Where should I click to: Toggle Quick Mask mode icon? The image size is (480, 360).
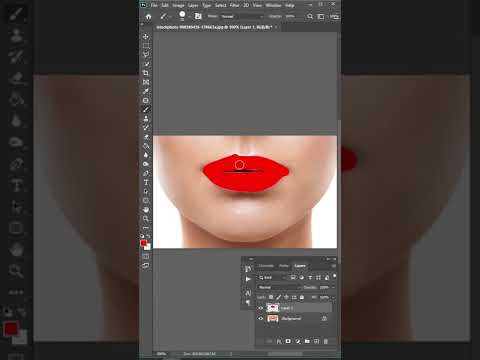[146, 256]
